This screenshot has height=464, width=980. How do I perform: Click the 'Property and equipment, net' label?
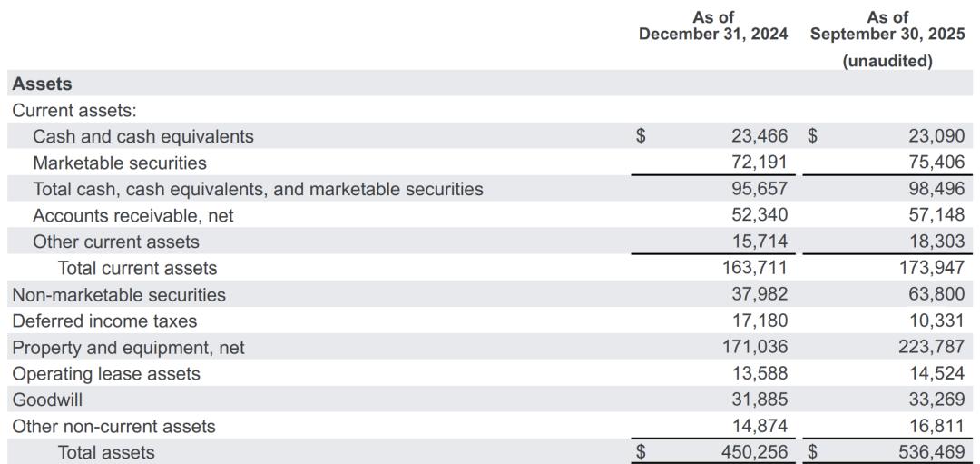[128, 347]
